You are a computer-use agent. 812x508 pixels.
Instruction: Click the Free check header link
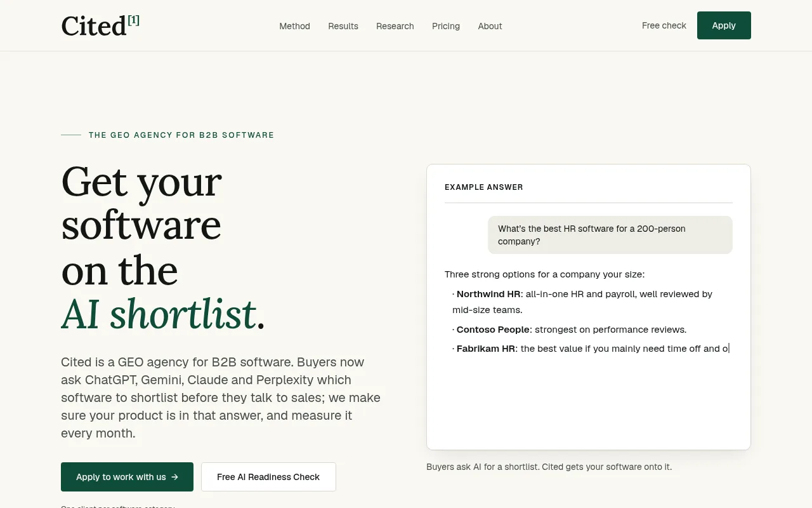(664, 25)
